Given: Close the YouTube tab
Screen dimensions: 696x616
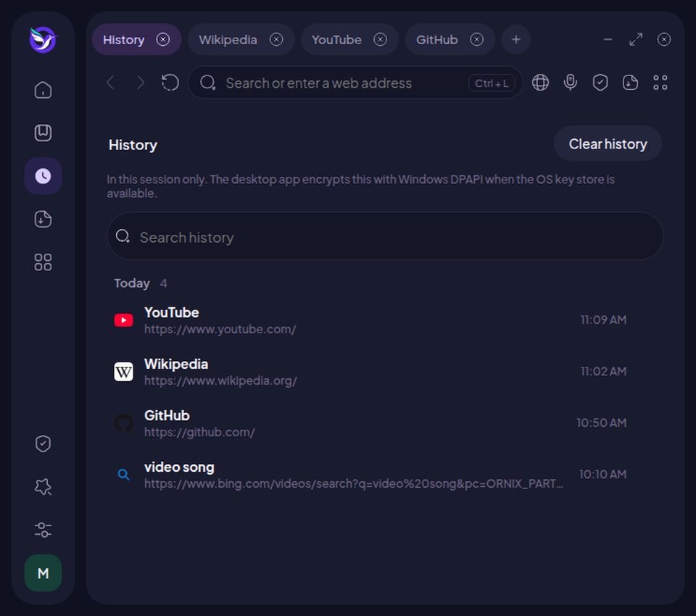Looking at the screenshot, I should [x=380, y=40].
